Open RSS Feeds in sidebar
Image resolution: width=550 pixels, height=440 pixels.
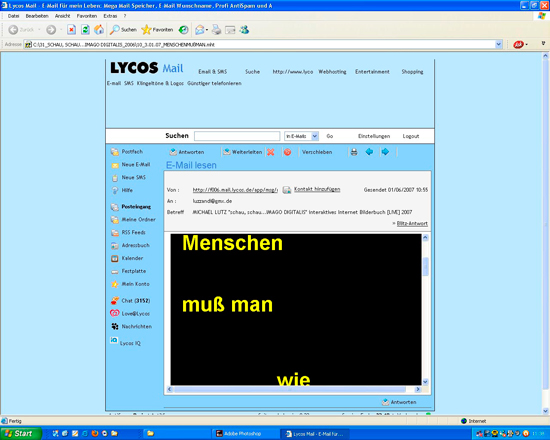click(128, 232)
